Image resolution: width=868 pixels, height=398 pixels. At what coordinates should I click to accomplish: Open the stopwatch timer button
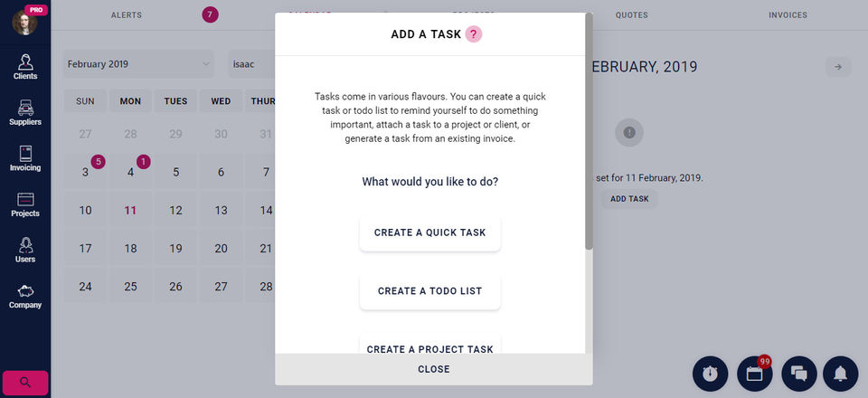pos(710,374)
